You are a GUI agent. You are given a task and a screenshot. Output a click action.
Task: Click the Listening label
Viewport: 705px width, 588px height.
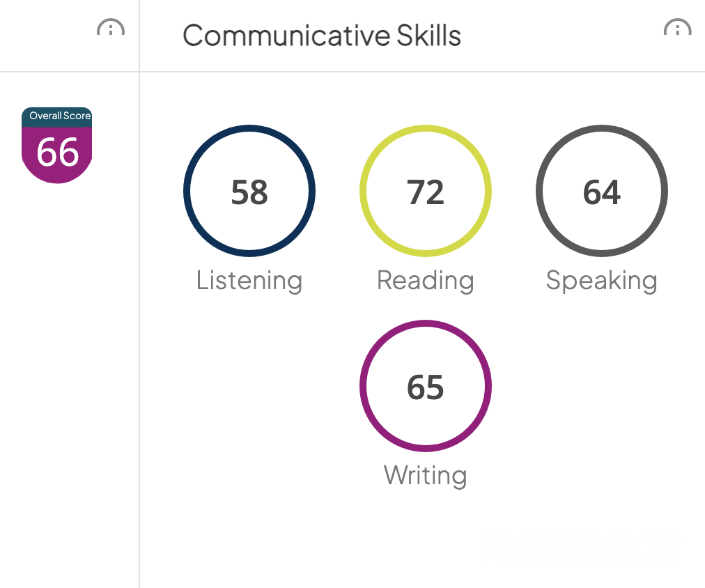click(x=249, y=280)
